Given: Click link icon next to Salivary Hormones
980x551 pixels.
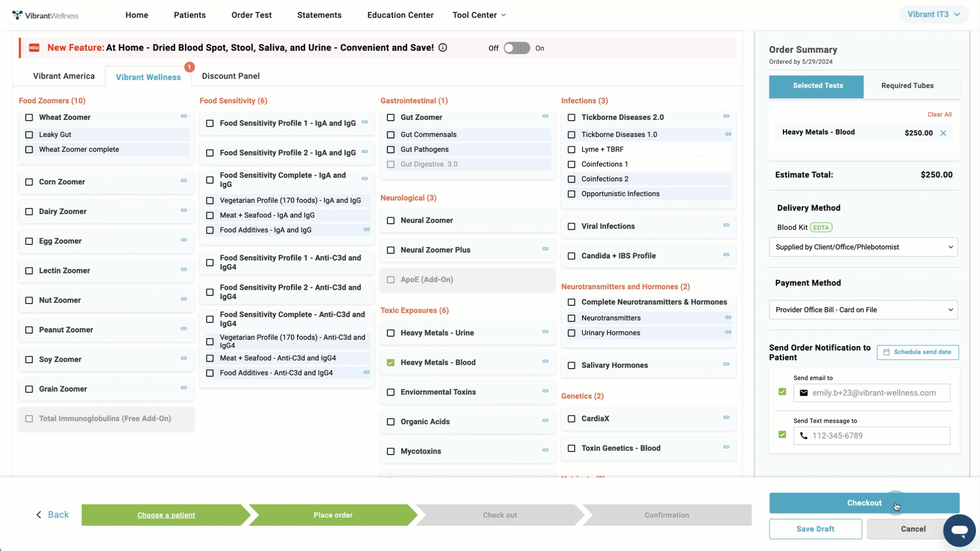Looking at the screenshot, I should click(726, 364).
